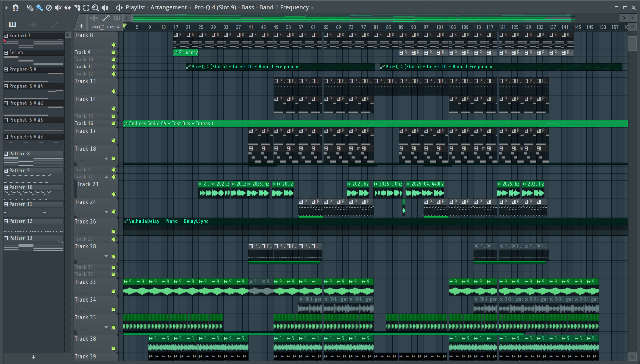
Task: Select the Draw pencil tool
Action: (x=30, y=8)
